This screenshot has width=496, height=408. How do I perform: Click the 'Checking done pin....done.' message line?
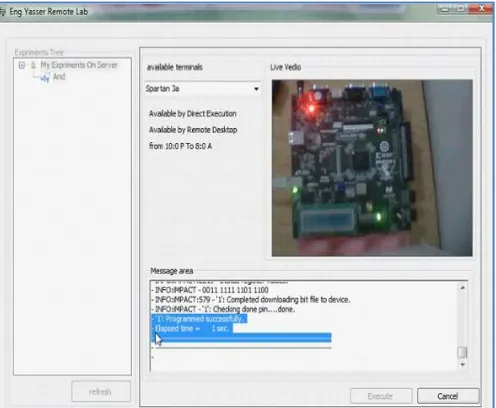(x=223, y=309)
